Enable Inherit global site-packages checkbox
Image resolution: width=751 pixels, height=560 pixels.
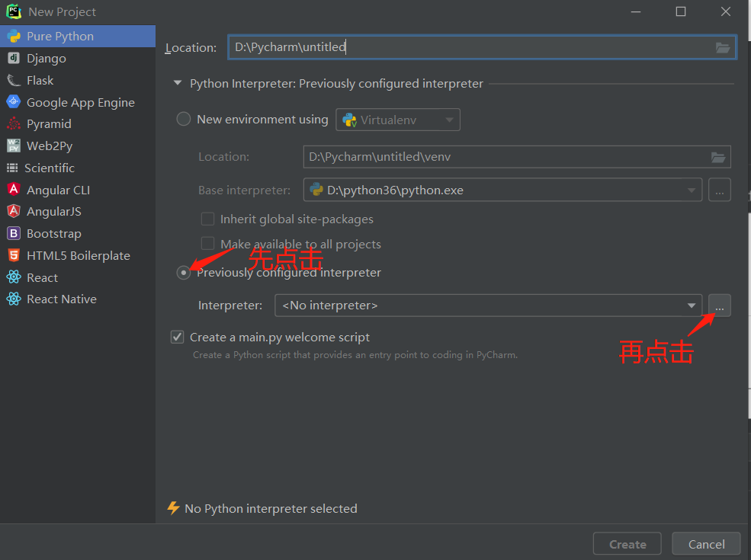click(207, 219)
